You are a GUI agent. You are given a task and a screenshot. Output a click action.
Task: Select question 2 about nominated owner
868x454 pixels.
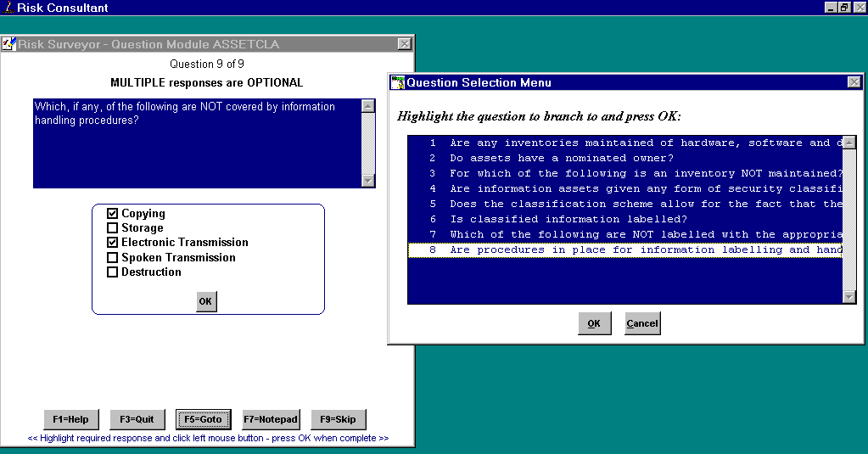[x=625, y=158]
